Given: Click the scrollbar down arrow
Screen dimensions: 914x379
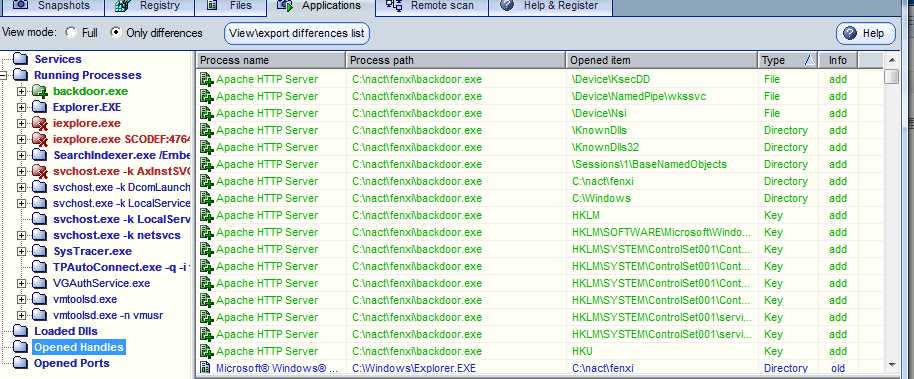Looking at the screenshot, I should coord(891,365).
